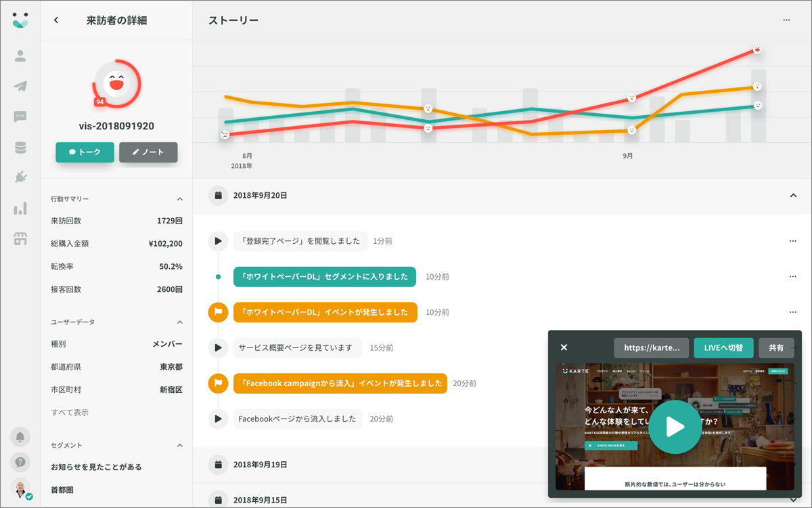Open the plug integrations icon

20,177
